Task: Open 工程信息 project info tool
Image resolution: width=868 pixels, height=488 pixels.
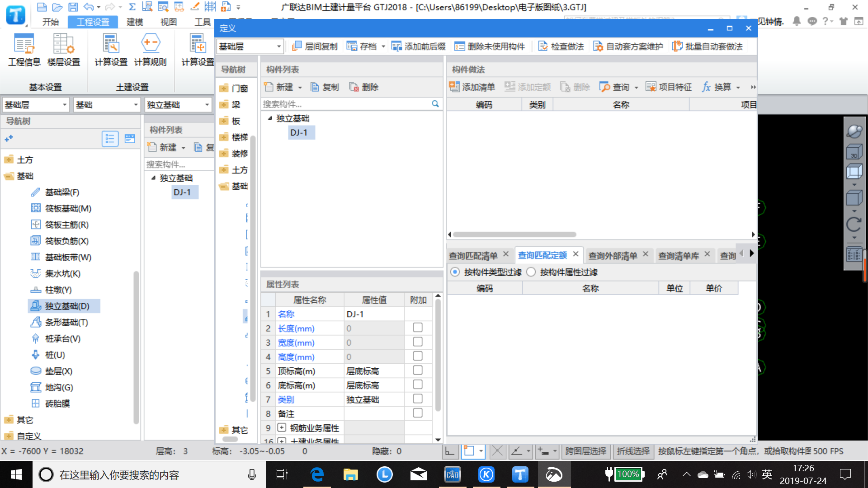Action: tap(24, 50)
